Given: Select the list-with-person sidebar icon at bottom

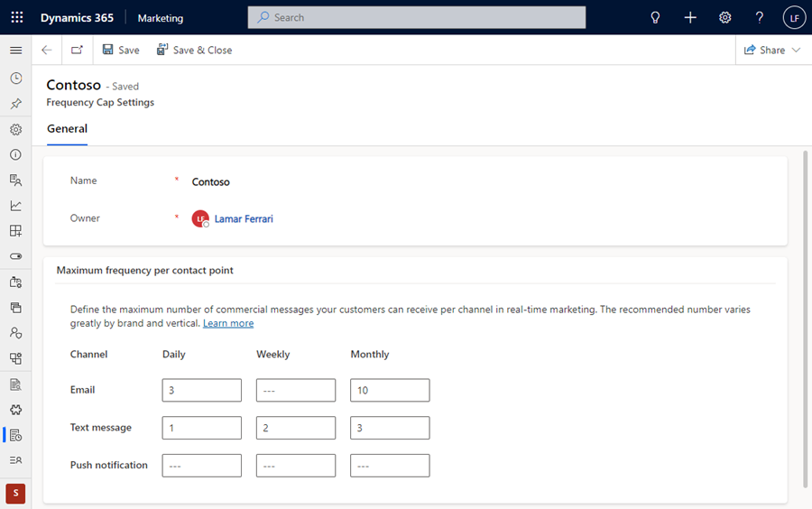Looking at the screenshot, I should click(x=16, y=459).
